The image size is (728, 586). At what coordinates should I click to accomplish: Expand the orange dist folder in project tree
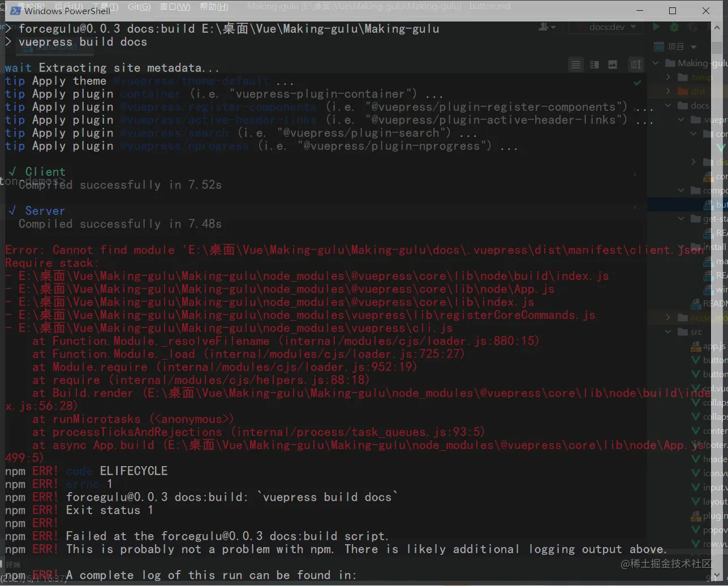pos(669,92)
